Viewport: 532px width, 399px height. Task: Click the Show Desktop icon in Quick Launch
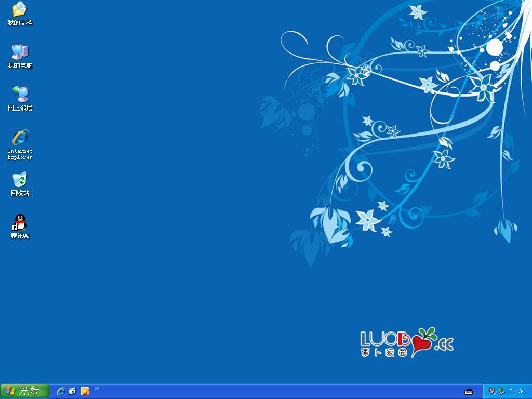click(72, 391)
